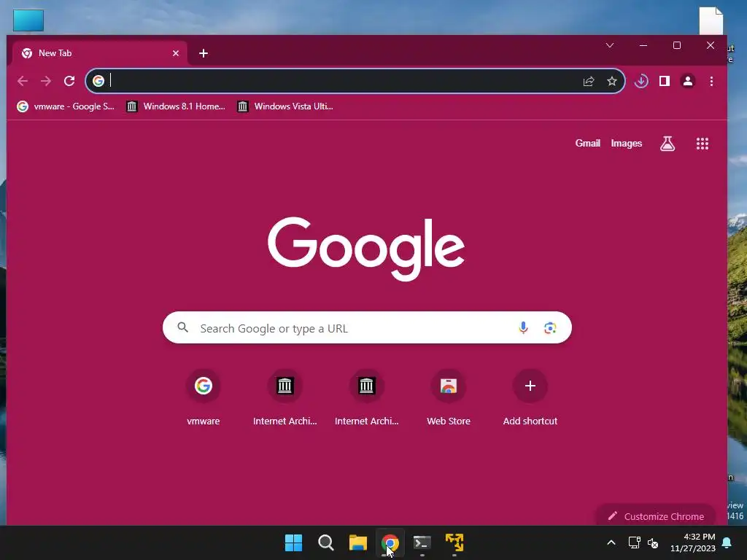Select the white document file on the desktop
The image size is (747, 560).
coord(711,21)
